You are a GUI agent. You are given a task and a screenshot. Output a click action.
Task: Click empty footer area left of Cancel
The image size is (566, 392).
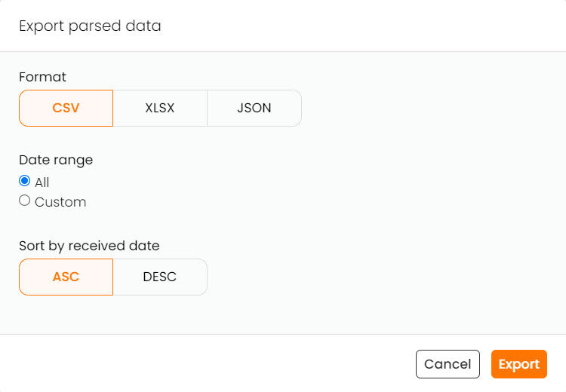tap(211, 364)
